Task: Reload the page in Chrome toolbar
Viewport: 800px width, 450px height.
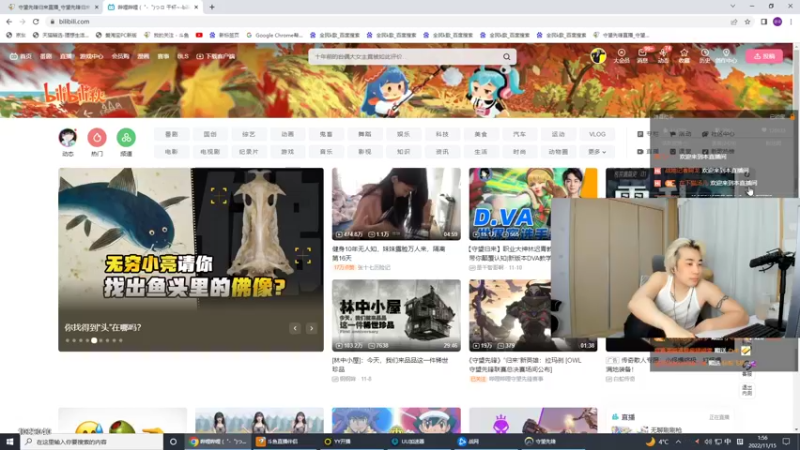Action: click(x=36, y=21)
